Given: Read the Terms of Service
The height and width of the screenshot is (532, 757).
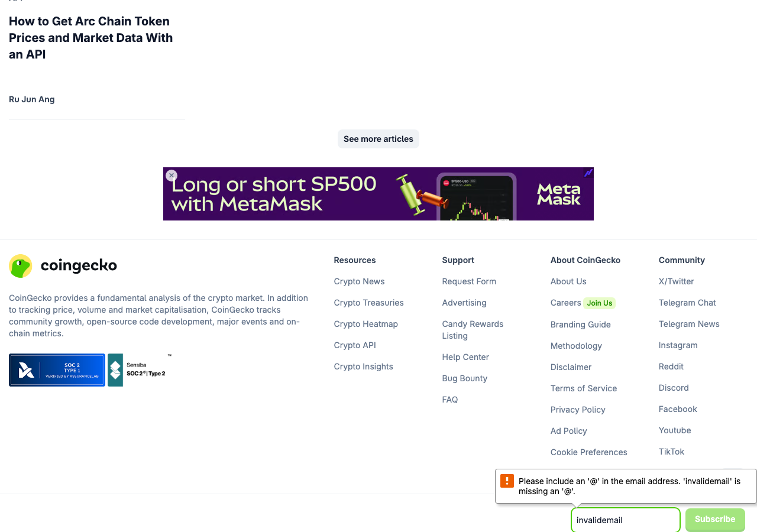Looking at the screenshot, I should coord(584,388).
